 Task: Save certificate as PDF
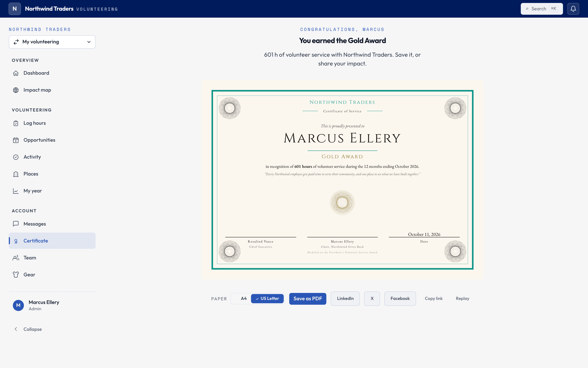click(x=308, y=299)
